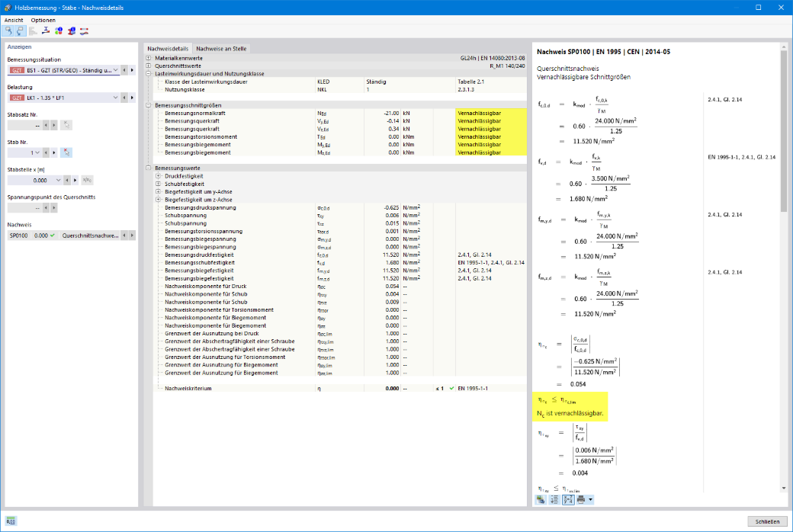This screenshot has width=793, height=532.
Task: Select the Bemessungsdruckspannung row
Action: [339, 208]
